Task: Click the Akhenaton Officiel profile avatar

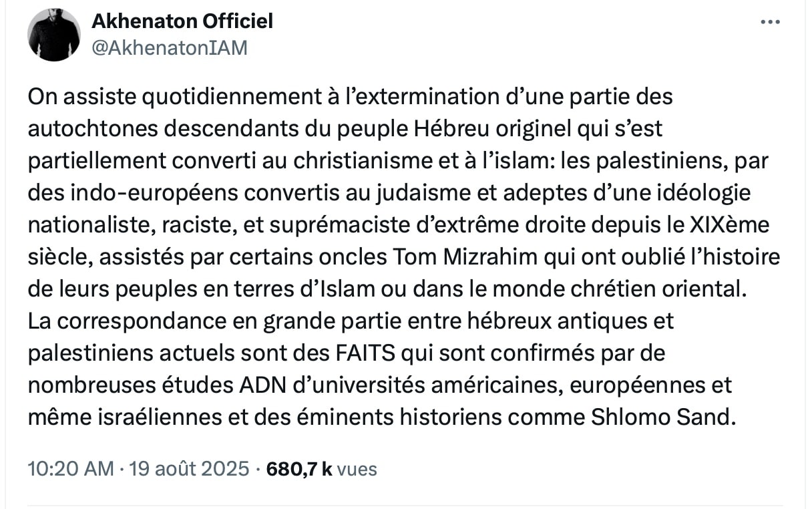Action: click(x=54, y=35)
